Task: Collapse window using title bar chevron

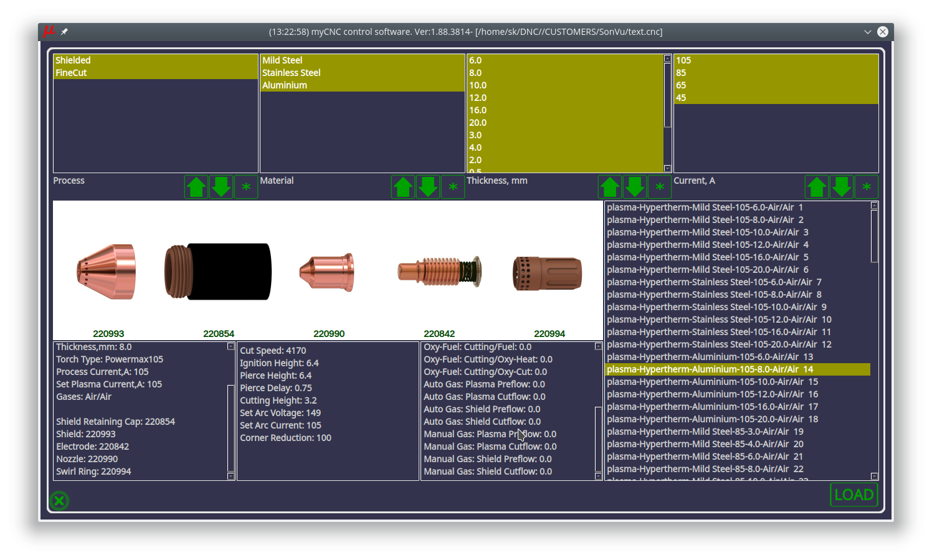Action: pos(867,32)
